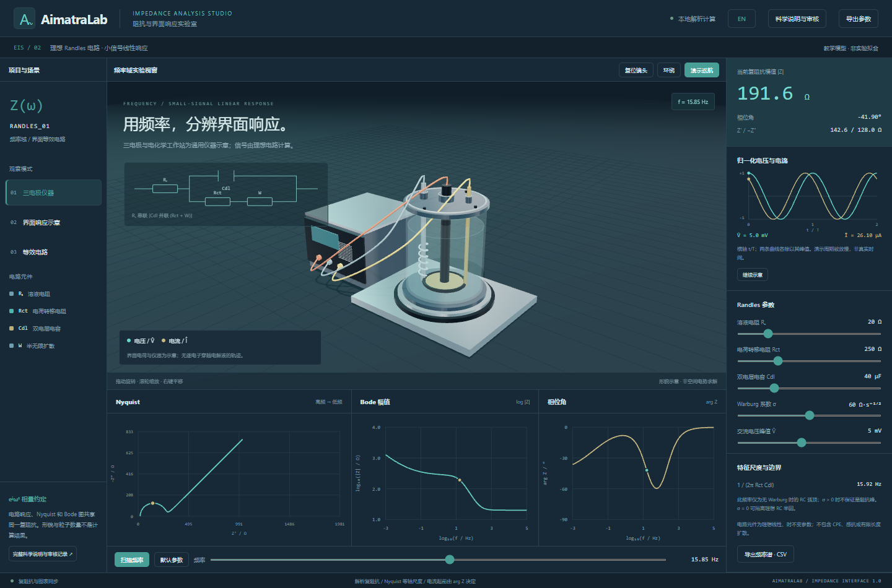Select view mode 01 三电极仪器

(53, 192)
